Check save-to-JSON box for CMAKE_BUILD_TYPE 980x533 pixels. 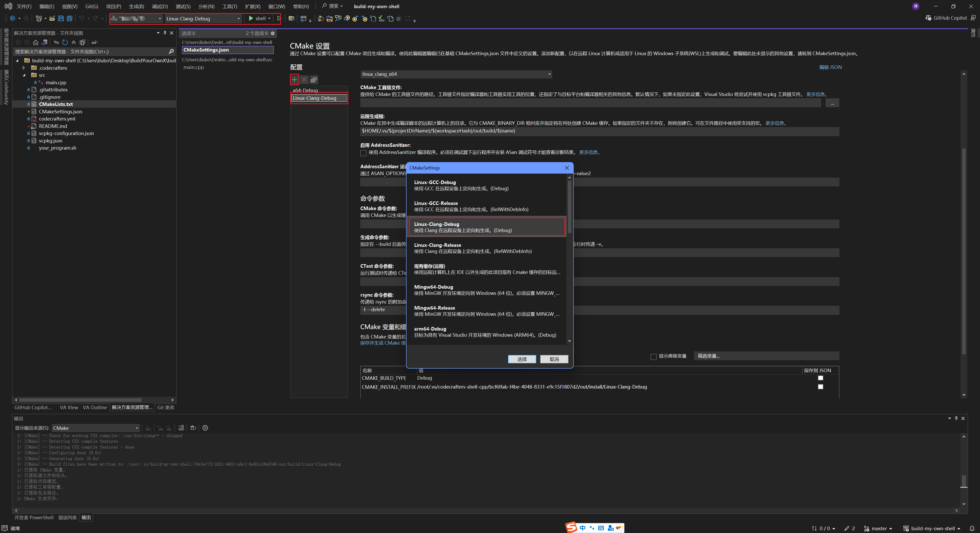click(x=820, y=378)
